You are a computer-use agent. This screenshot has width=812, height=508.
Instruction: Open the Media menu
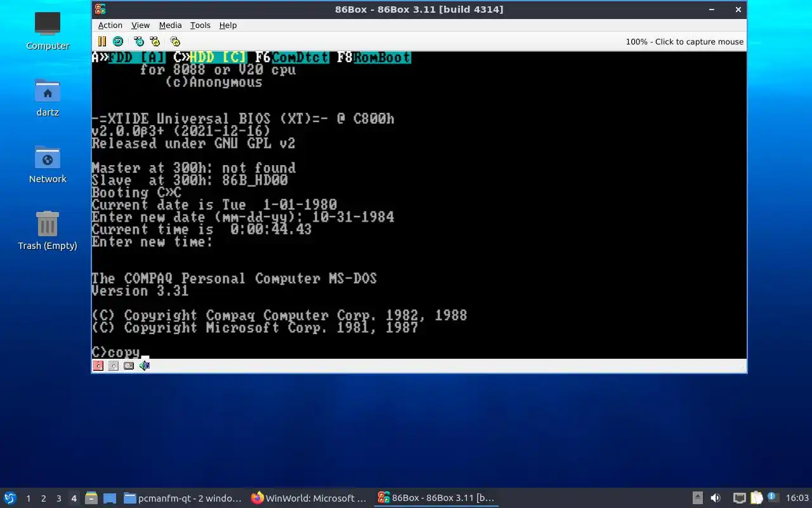(170, 25)
